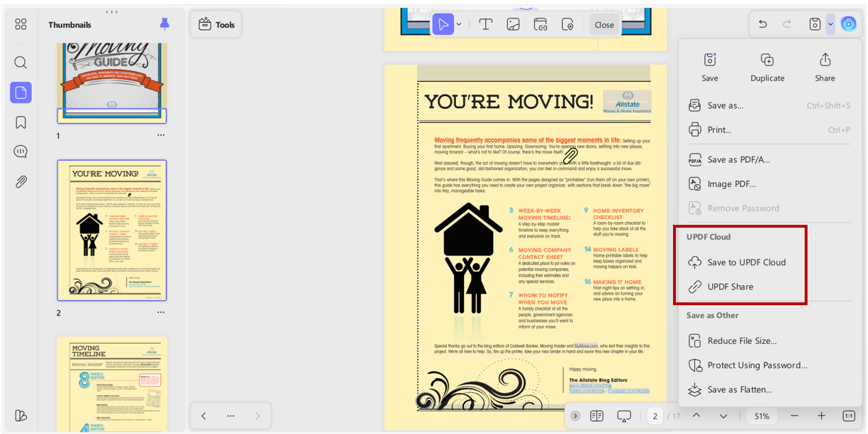This screenshot has width=868, height=434.
Task: Open more options for page 1 thumbnail
Action: 161,135
